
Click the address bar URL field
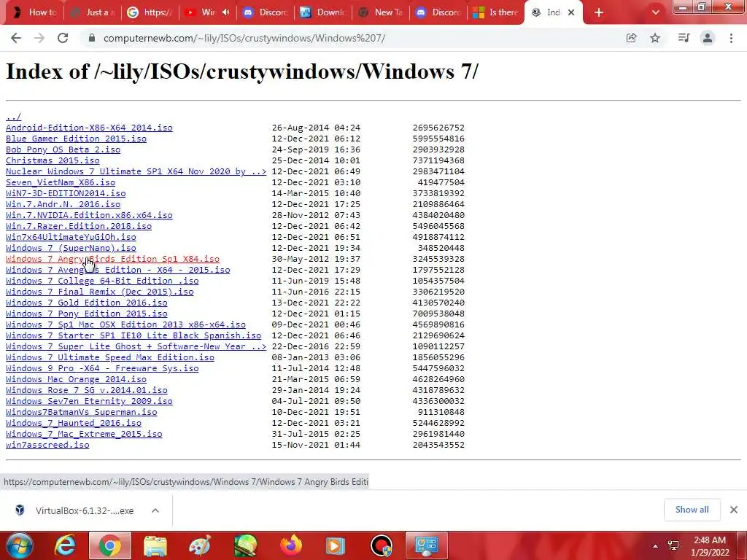352,38
